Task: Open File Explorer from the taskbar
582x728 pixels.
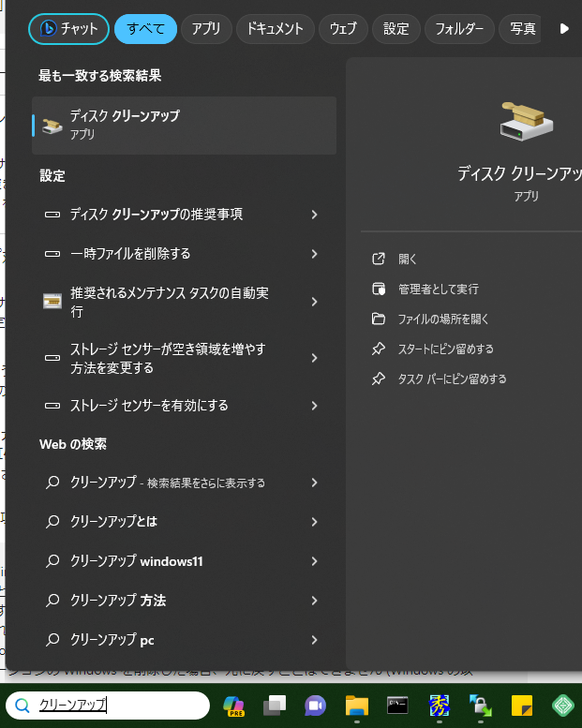Action: pos(356,705)
